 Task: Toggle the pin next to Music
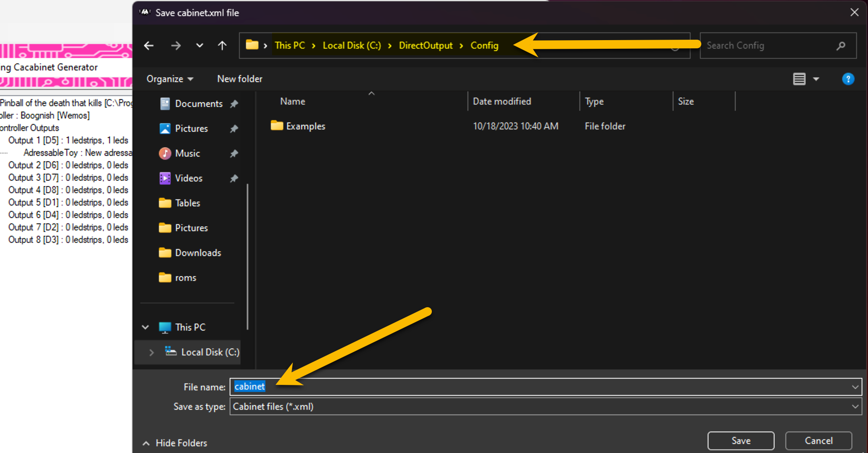(234, 154)
